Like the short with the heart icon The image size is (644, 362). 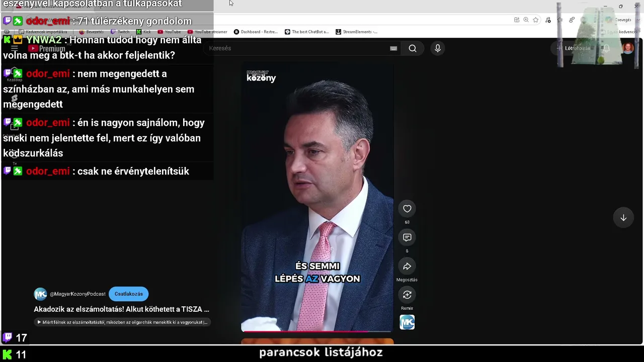(407, 209)
